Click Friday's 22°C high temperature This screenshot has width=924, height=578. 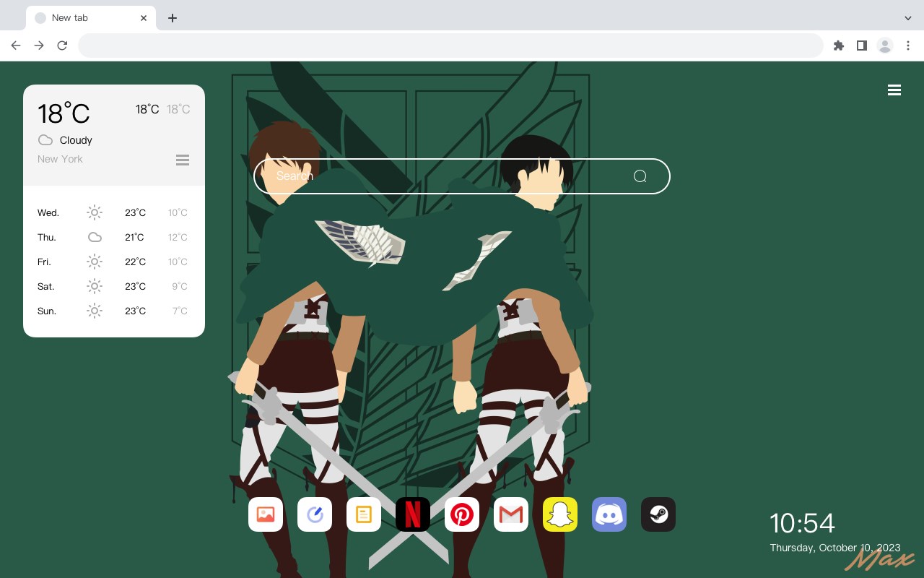click(x=135, y=262)
